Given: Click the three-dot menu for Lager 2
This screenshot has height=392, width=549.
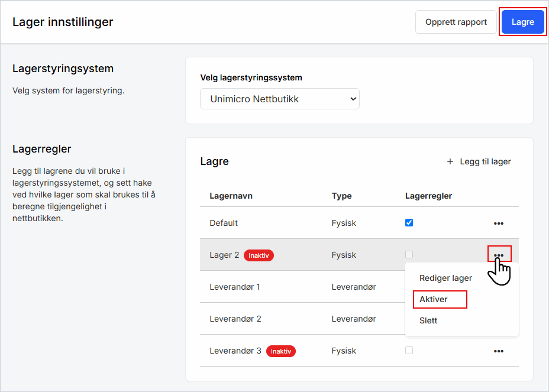Looking at the screenshot, I should pos(499,255).
